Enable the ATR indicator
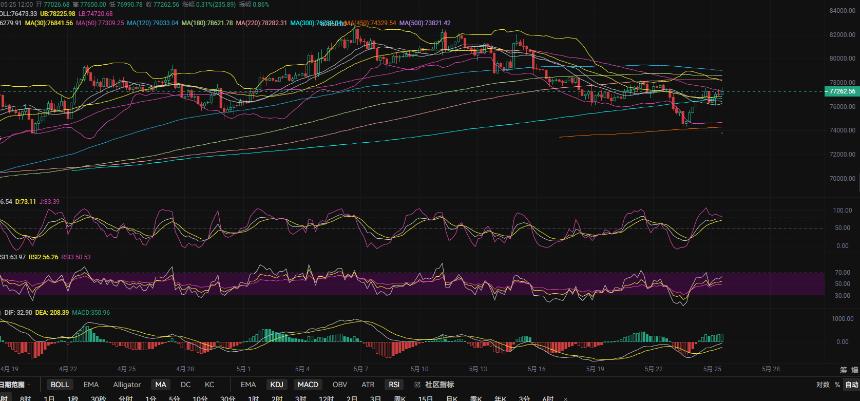Image resolution: width=860 pixels, height=401 pixels. [x=367, y=385]
